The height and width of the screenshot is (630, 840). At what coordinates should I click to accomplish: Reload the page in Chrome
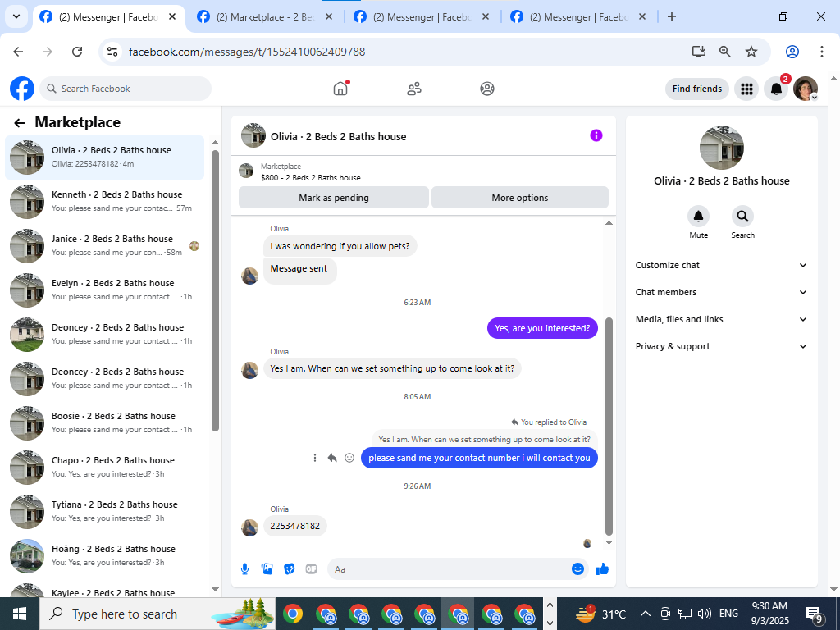click(x=77, y=52)
